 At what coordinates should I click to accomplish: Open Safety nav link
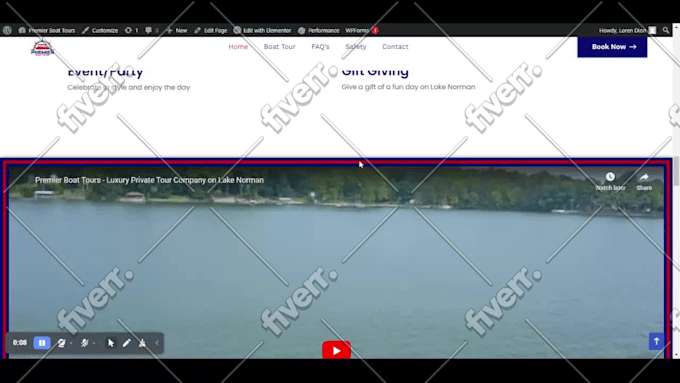point(356,46)
